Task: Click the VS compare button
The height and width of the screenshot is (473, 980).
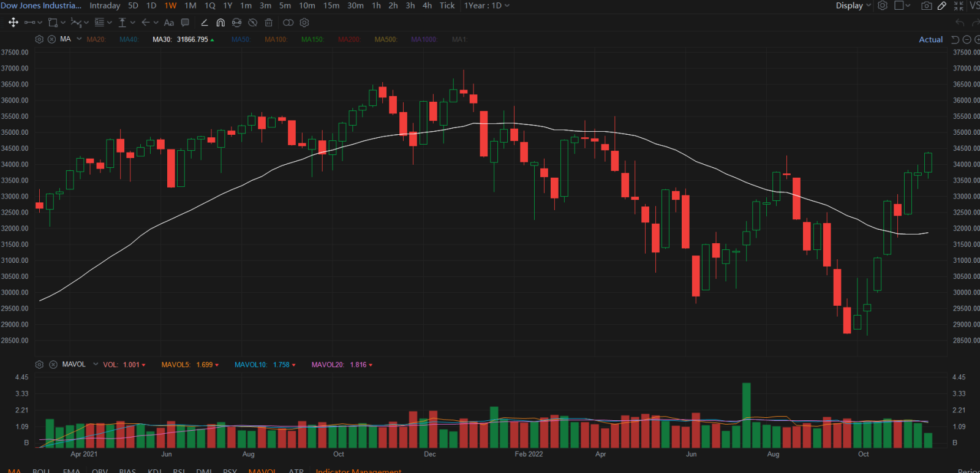Action: (974, 6)
